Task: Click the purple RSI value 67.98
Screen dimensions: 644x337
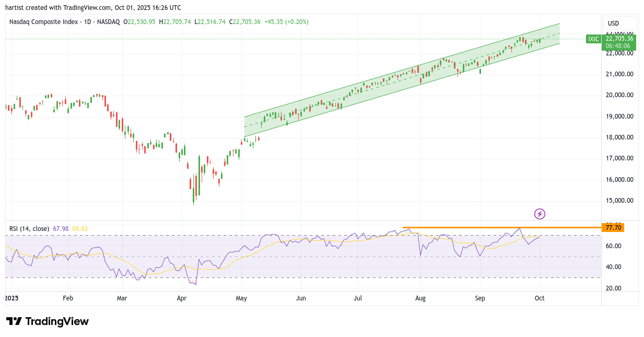Action: coord(61,229)
